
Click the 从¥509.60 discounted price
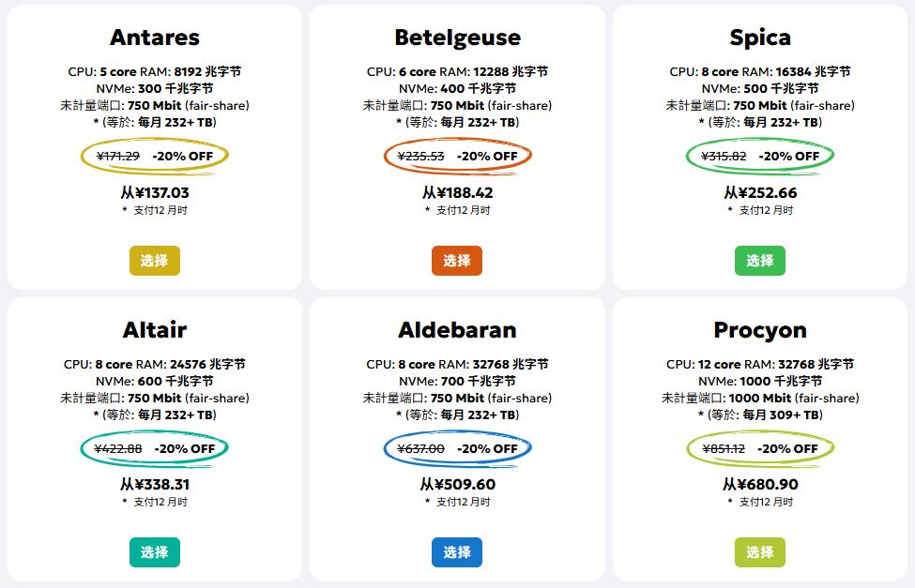coord(458,485)
